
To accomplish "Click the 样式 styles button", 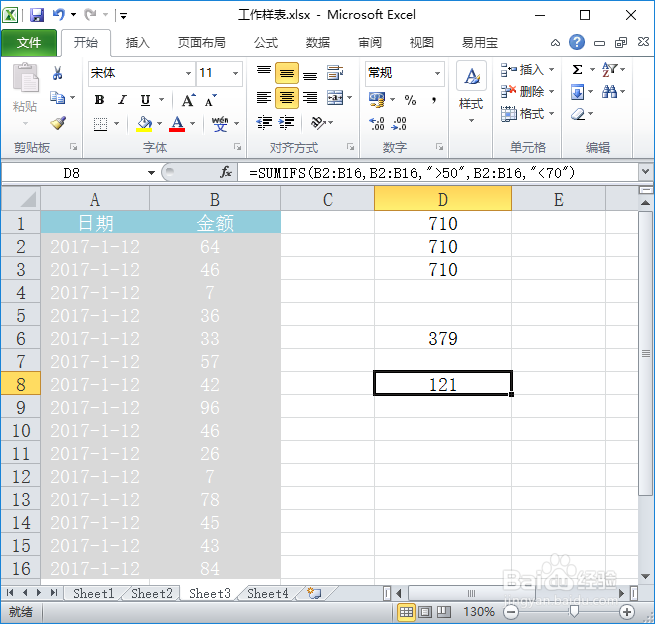I will [471, 94].
